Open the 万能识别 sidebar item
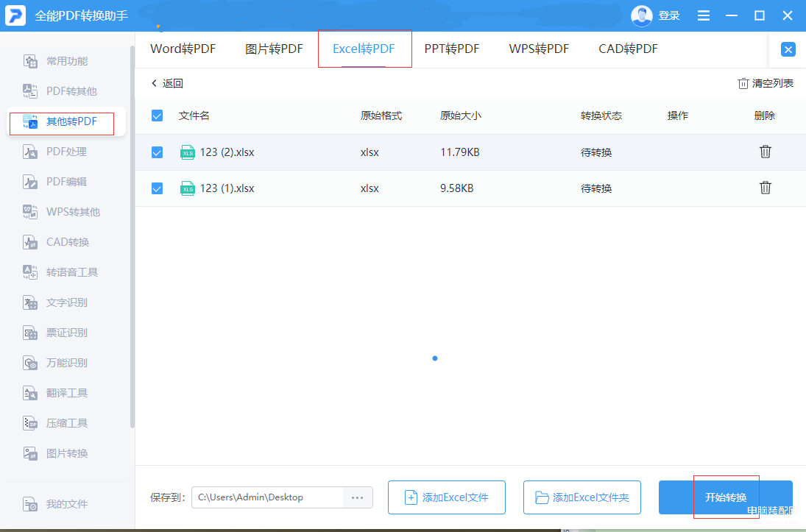 (55, 362)
